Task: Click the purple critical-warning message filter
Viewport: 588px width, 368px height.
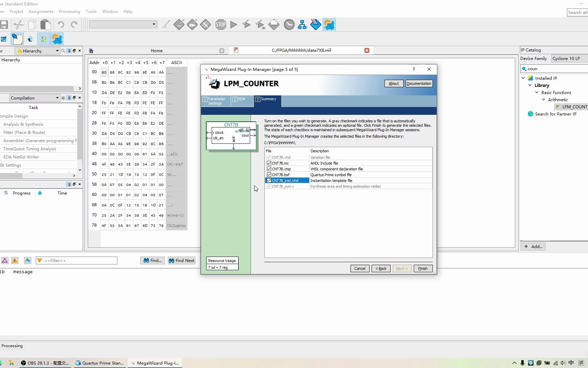Action: pos(5,261)
